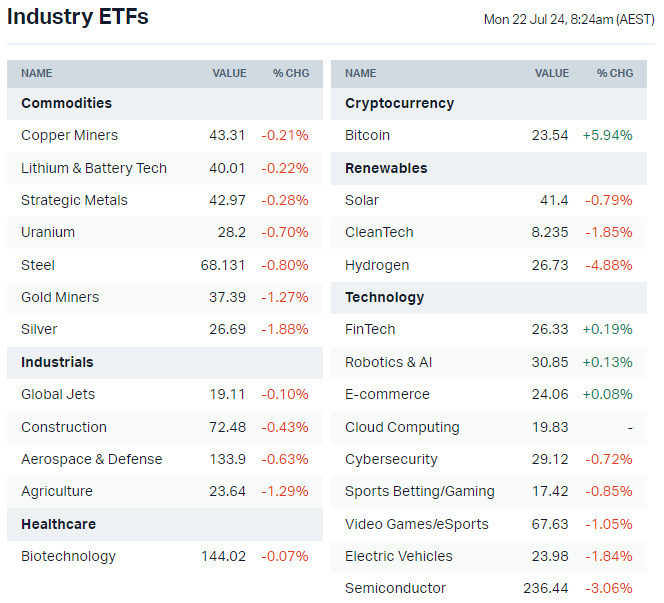Open the CleanTech ETF entry
Viewport: 664px width, 603px height.
click(x=379, y=232)
